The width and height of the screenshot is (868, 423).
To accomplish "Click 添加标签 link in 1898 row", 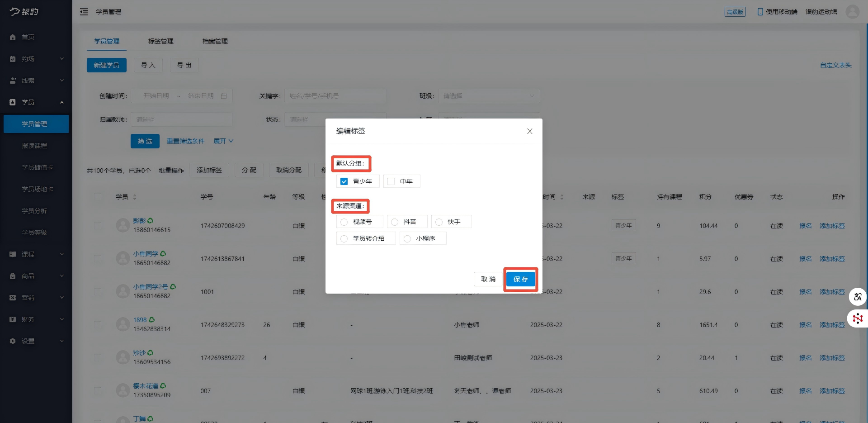I will pyautogui.click(x=832, y=325).
